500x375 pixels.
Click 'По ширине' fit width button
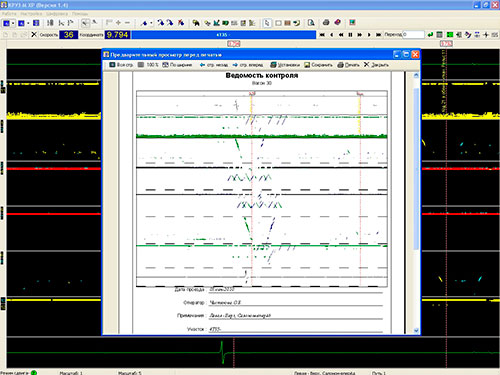pos(177,65)
